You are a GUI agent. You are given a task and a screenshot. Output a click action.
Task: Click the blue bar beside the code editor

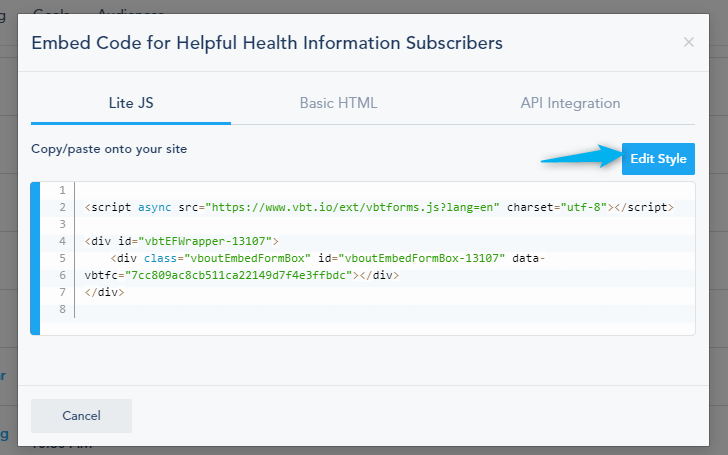point(35,258)
